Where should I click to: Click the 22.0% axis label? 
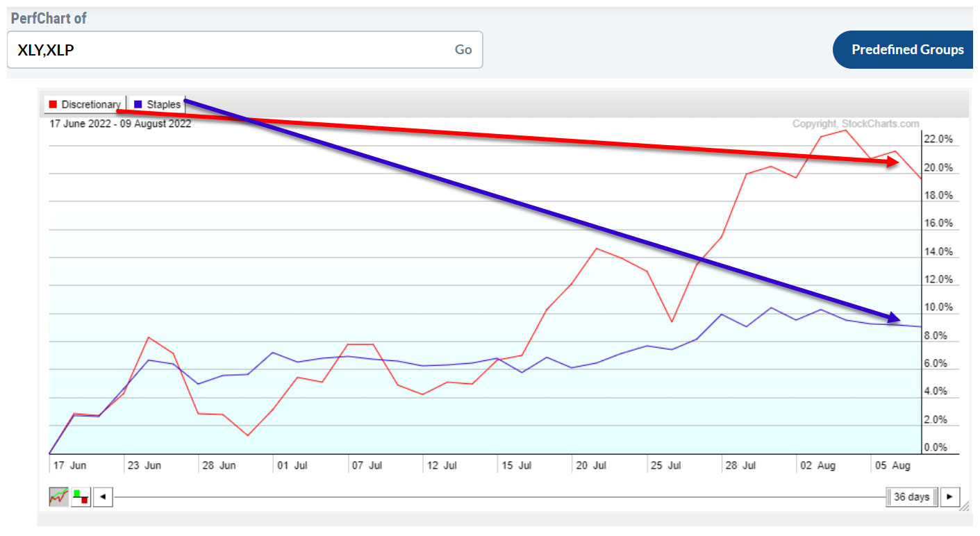click(x=939, y=140)
